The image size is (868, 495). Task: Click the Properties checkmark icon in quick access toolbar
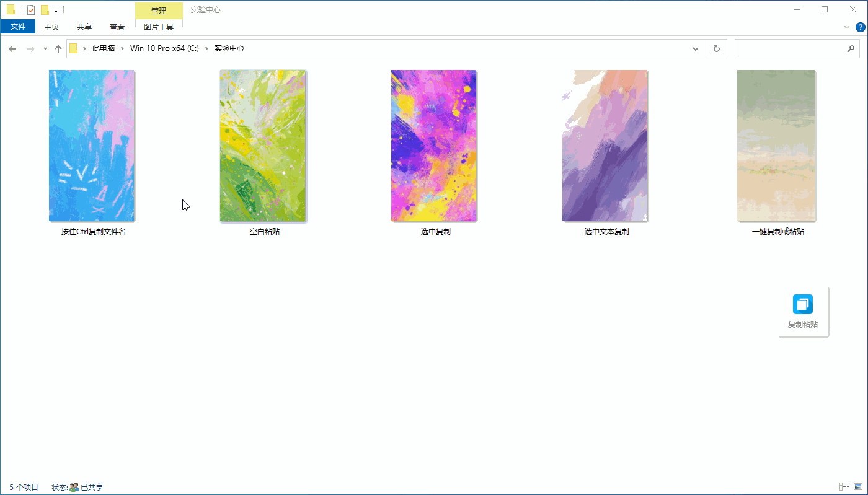click(x=31, y=10)
